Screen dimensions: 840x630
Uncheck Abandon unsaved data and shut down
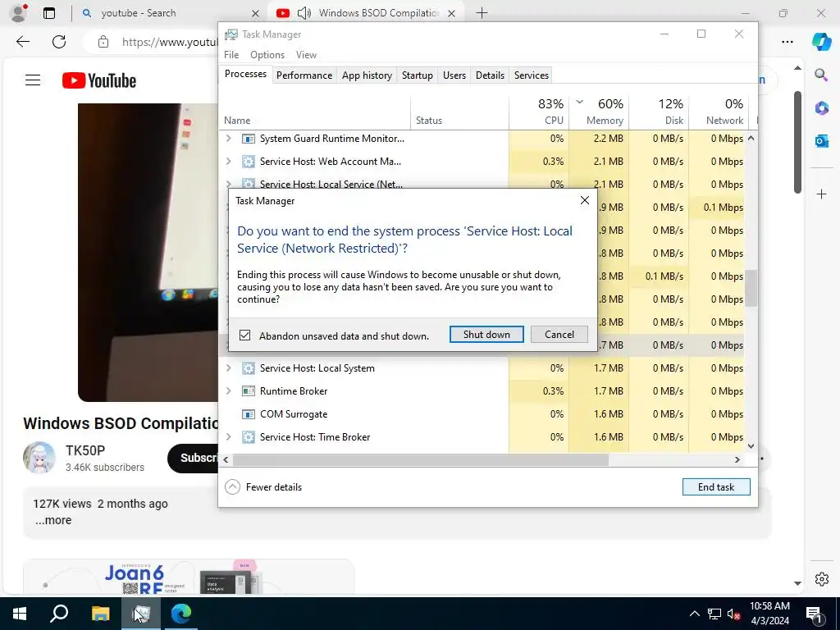pos(244,336)
